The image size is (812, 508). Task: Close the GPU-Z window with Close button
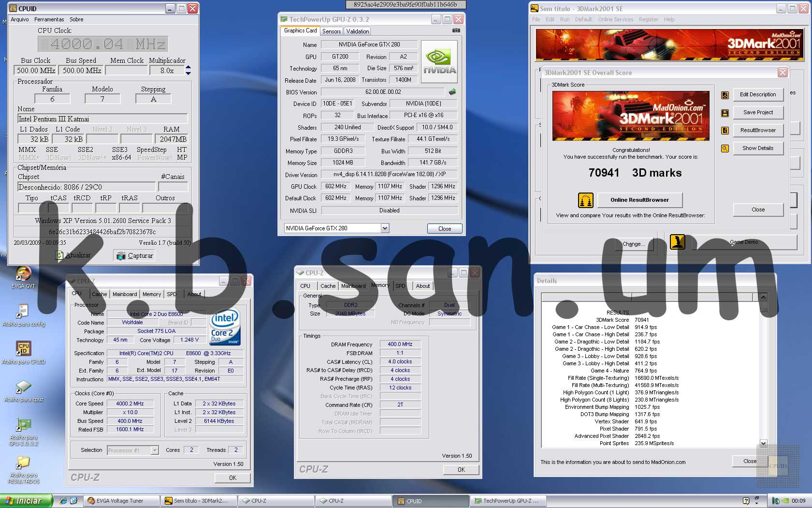click(x=445, y=229)
